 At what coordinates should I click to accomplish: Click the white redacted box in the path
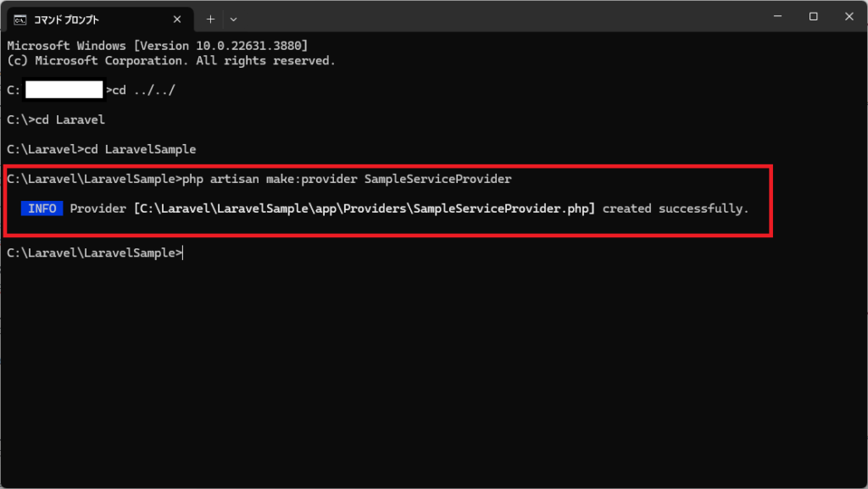coord(64,90)
